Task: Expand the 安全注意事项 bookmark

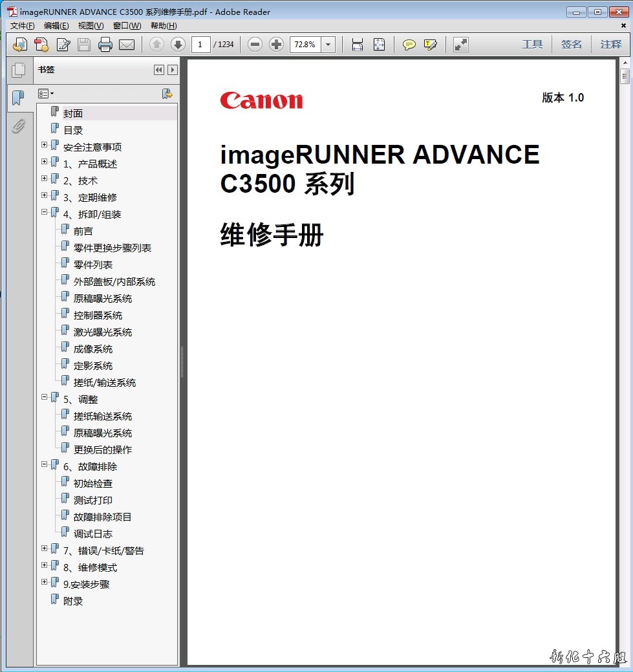Action: click(x=45, y=145)
